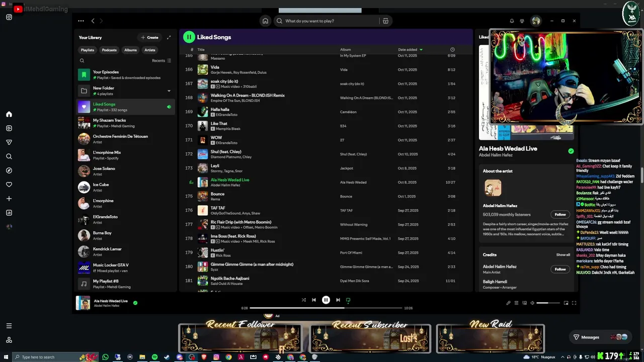Select the Artists filter chip
This screenshot has height=362, width=644.
[x=150, y=50]
